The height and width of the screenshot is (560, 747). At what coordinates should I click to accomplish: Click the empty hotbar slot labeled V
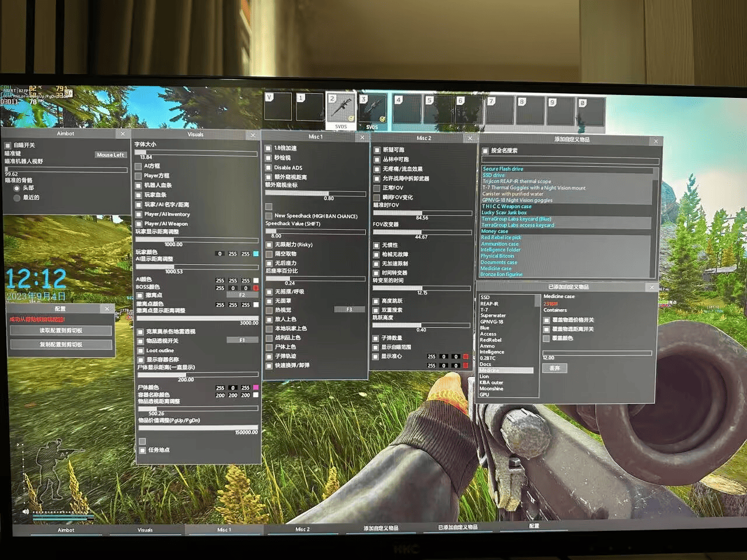[x=278, y=107]
